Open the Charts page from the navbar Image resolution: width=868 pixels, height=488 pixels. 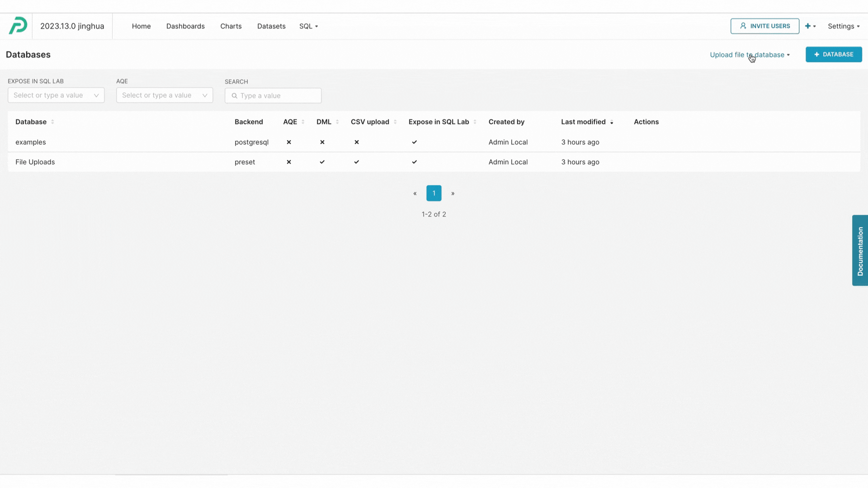click(x=231, y=26)
